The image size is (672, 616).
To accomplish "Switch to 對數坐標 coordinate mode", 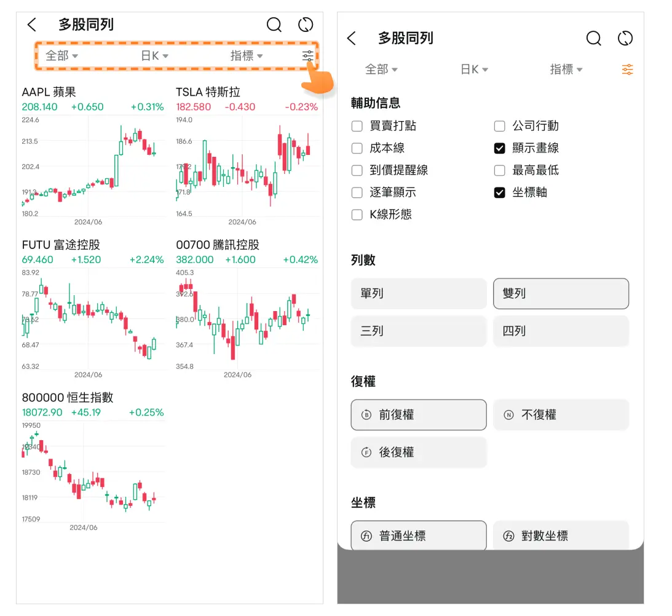I will [x=561, y=536].
